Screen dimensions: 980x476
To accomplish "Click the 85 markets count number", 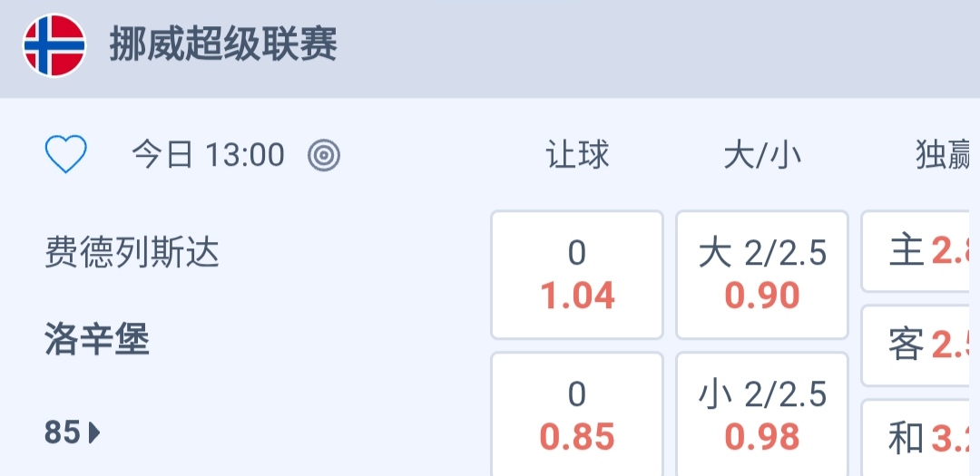I will tap(63, 432).
